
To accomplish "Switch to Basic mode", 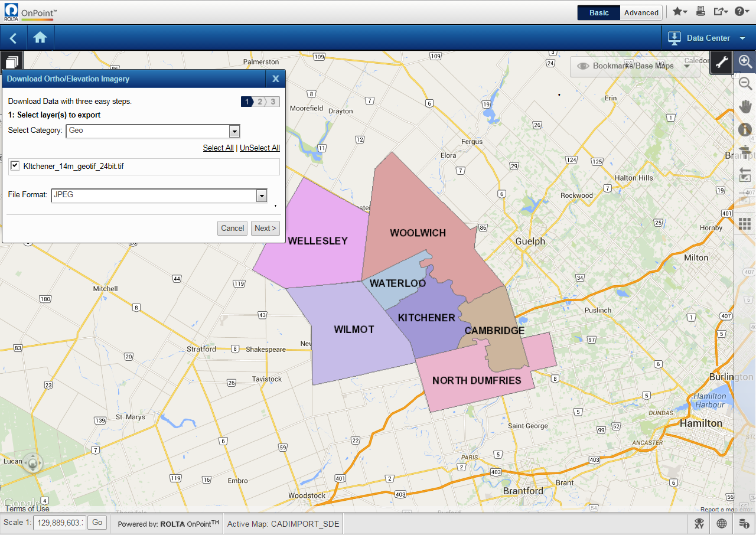I will coord(598,12).
